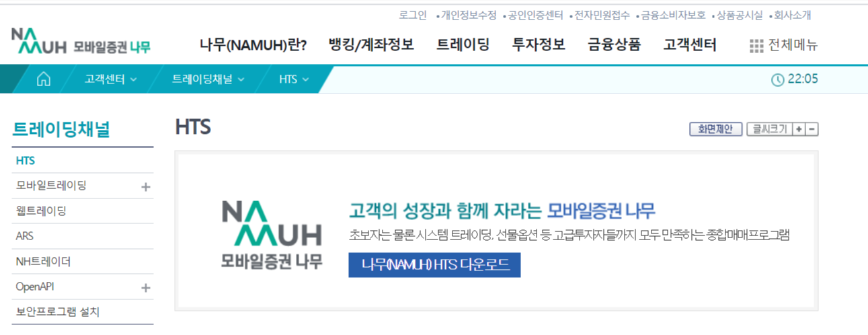Open the 공인인증센터 link
Viewport: 868px width, 335px height.
click(x=535, y=15)
